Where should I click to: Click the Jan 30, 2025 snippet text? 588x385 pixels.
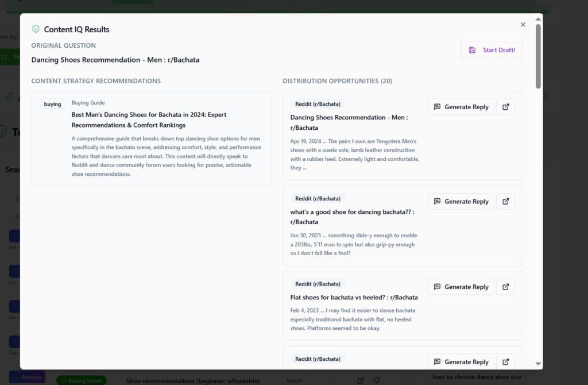354,244
